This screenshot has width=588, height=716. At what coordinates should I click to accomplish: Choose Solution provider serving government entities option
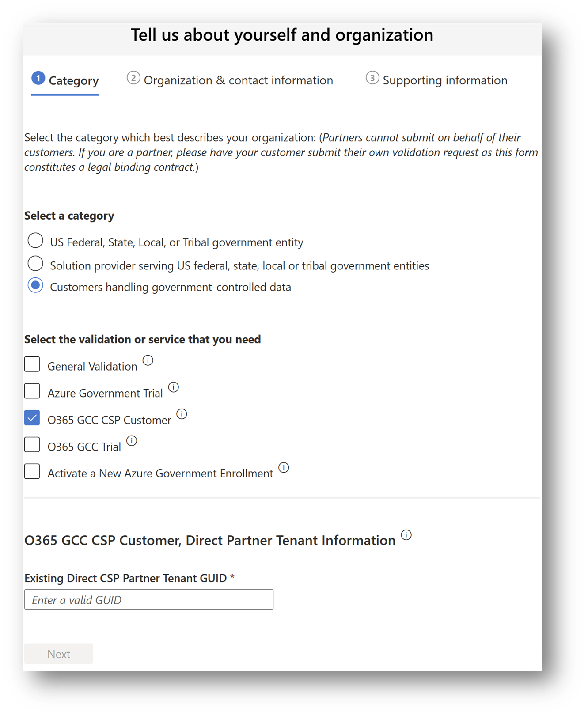click(x=35, y=264)
